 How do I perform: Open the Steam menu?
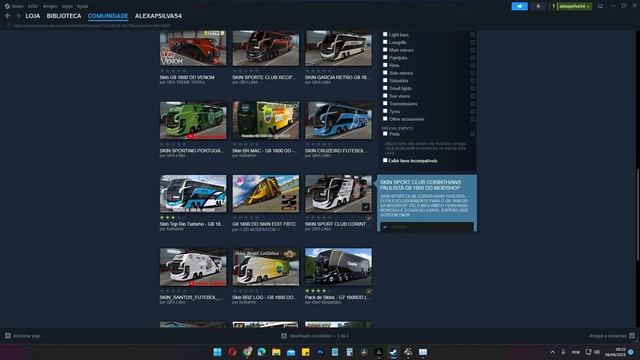[x=14, y=6]
